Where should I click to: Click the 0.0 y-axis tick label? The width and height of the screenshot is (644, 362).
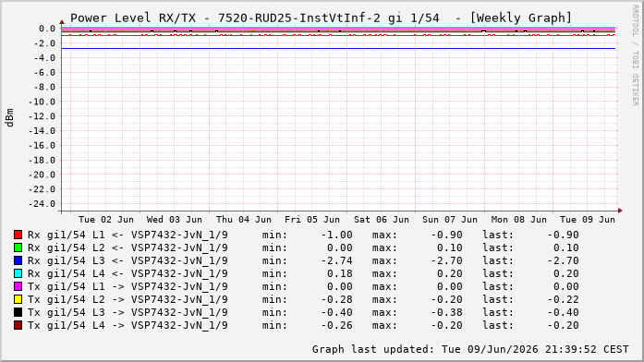coord(47,29)
